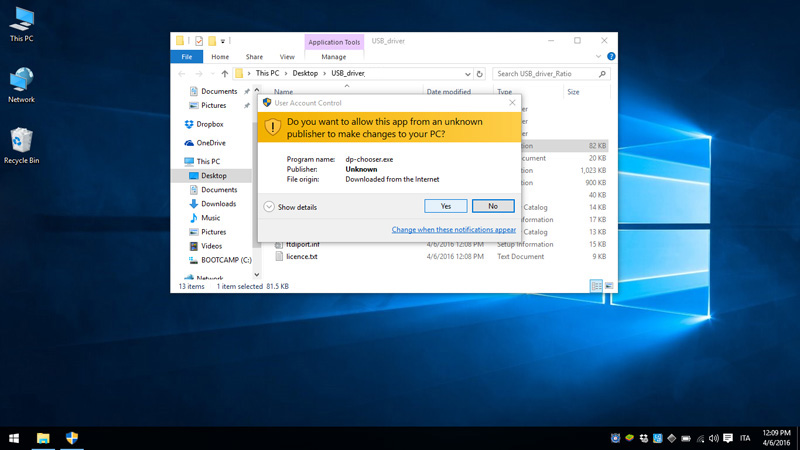800x450 pixels.
Task: Open the volume speaker tray icon
Action: click(x=714, y=438)
